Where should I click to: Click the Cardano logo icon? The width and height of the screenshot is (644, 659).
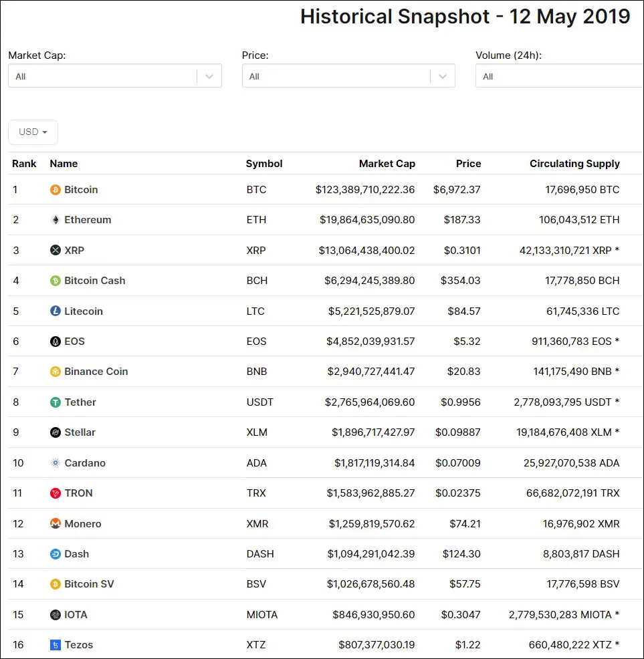click(55, 463)
